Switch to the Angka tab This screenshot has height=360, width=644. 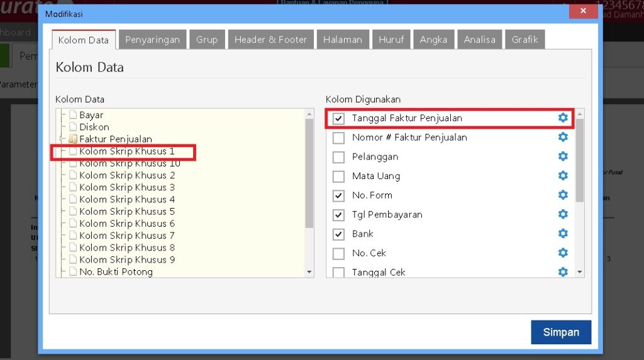(433, 40)
